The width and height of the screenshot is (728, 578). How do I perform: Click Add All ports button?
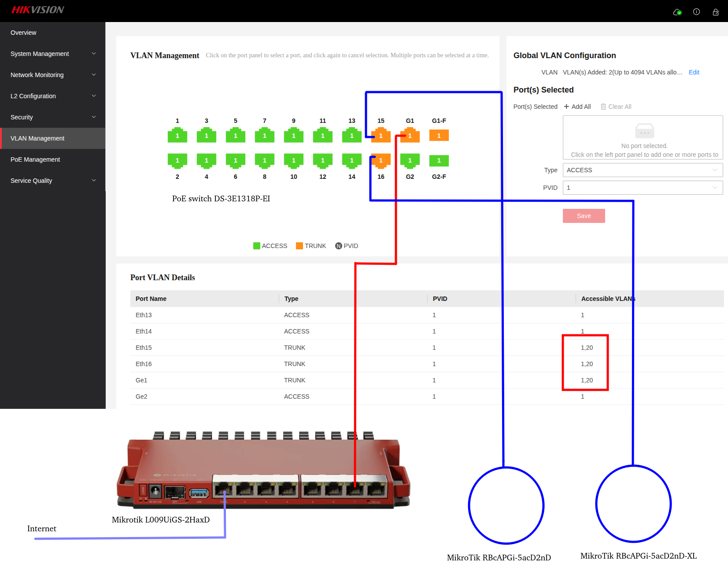tap(577, 107)
